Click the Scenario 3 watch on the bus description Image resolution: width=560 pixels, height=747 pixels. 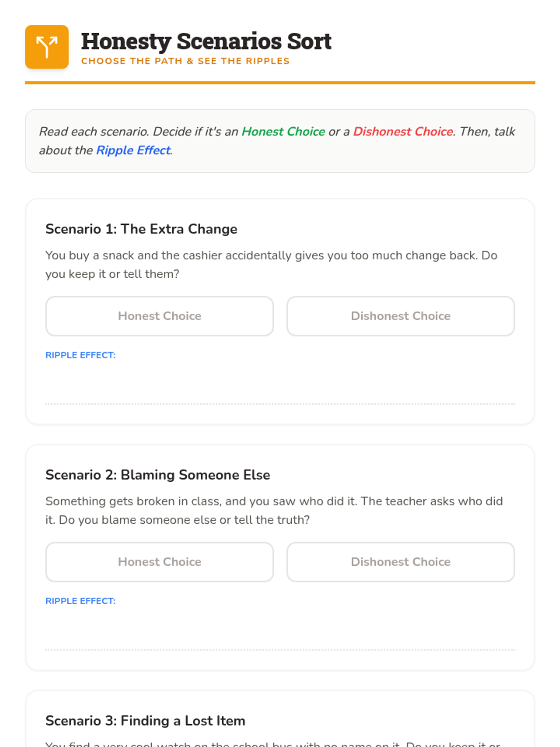click(x=273, y=743)
